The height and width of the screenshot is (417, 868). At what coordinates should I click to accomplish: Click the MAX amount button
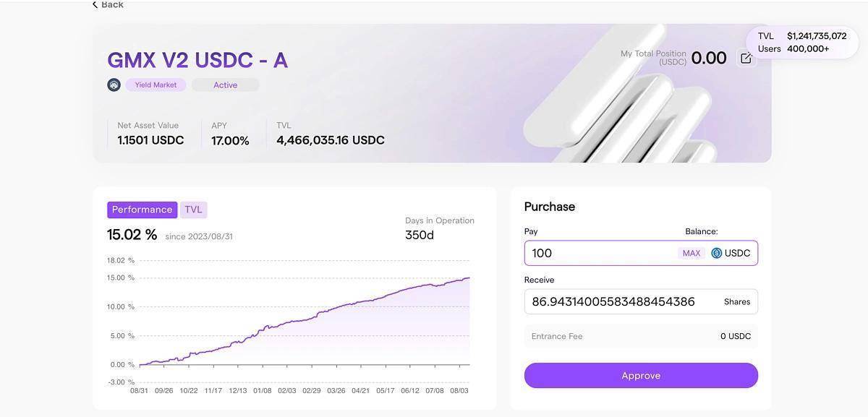click(691, 252)
